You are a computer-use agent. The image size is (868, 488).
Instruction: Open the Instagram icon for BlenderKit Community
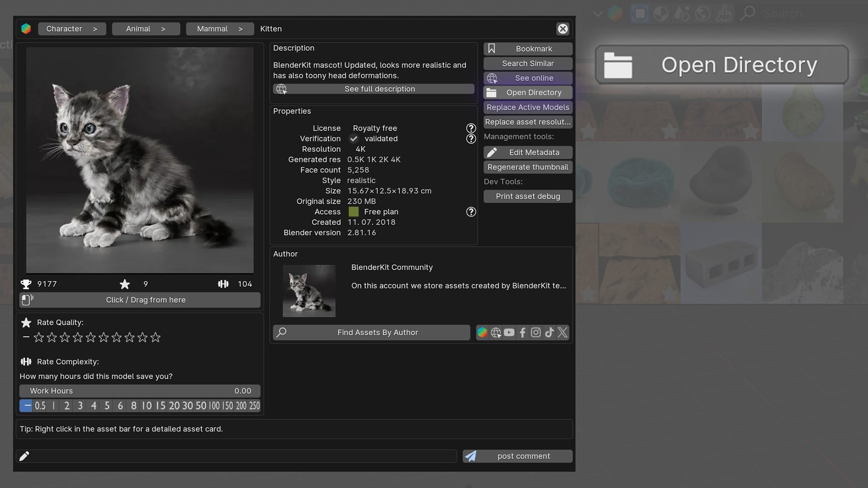[x=535, y=332]
